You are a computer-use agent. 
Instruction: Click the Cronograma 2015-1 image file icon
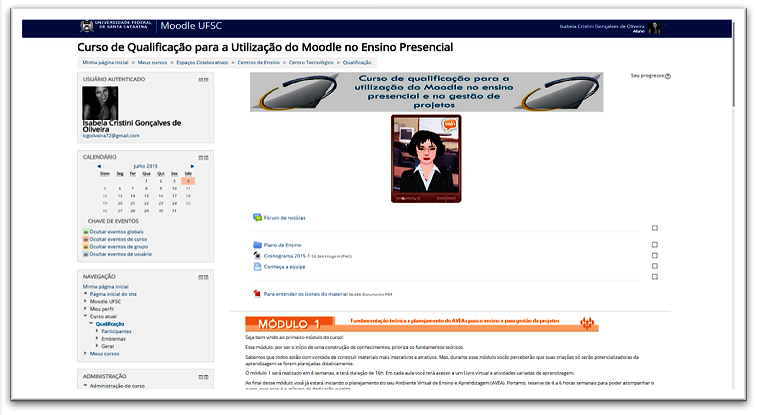(x=257, y=255)
